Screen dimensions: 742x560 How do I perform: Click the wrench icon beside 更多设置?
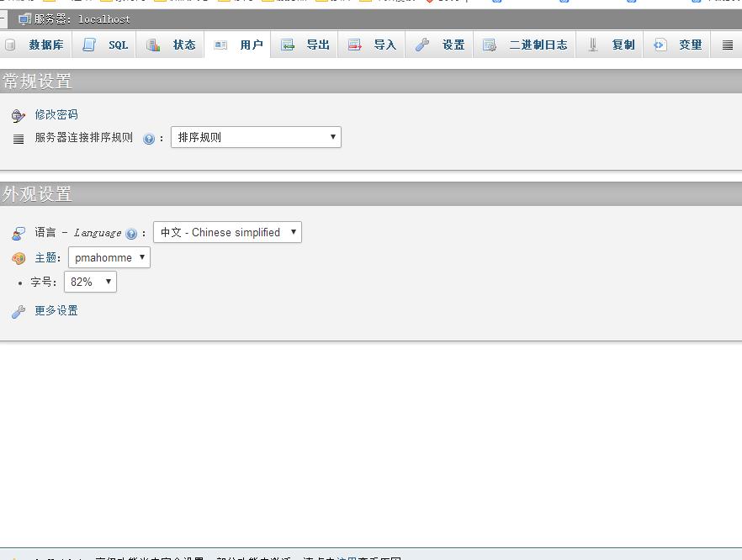click(x=19, y=312)
